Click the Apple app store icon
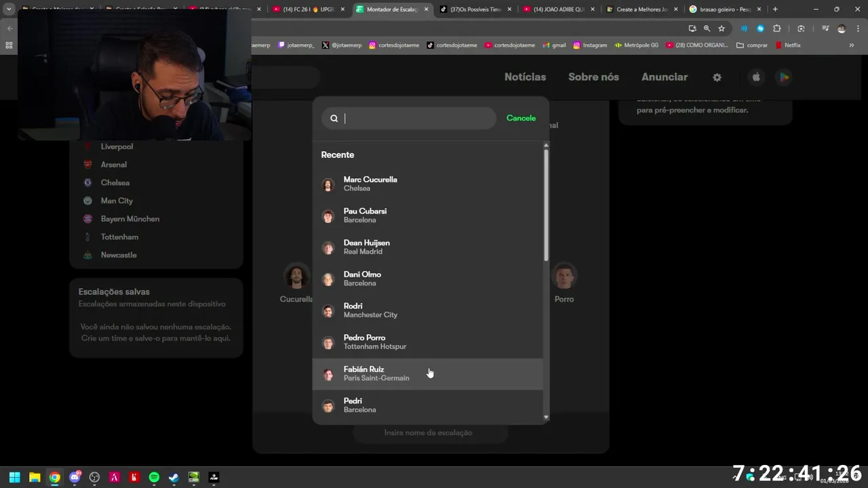868x488 pixels. 756,77
